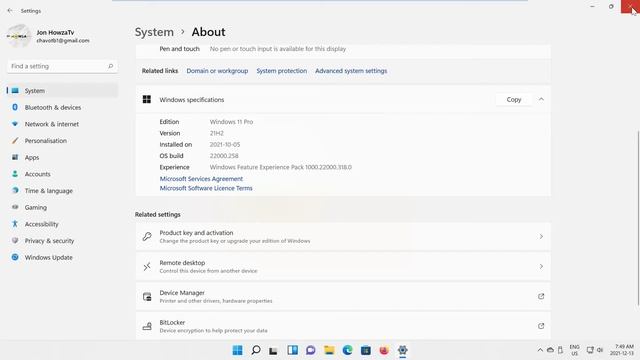The height and width of the screenshot is (360, 640).
Task: Open Accounts settings
Action: point(62,174)
